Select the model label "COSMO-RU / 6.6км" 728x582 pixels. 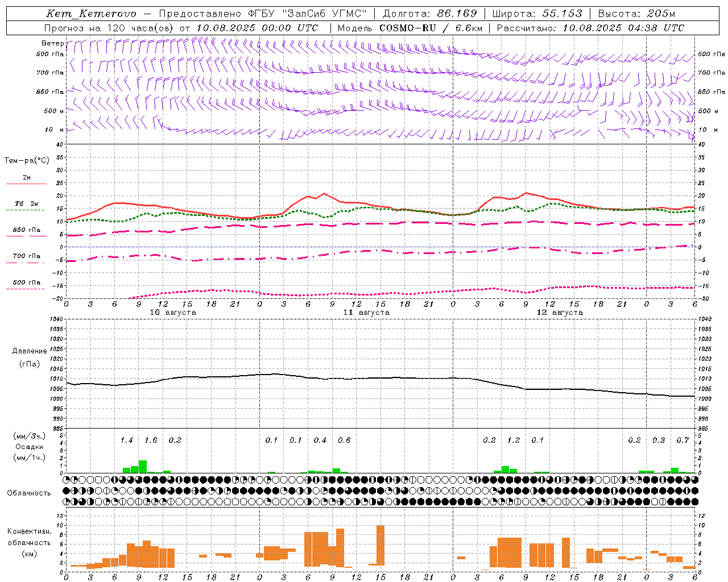click(431, 27)
